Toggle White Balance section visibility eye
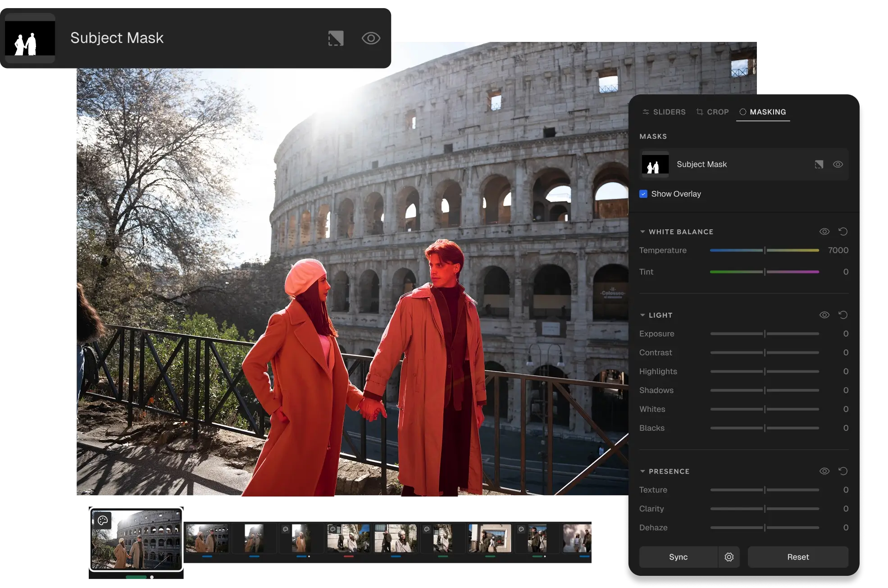 [x=824, y=232]
